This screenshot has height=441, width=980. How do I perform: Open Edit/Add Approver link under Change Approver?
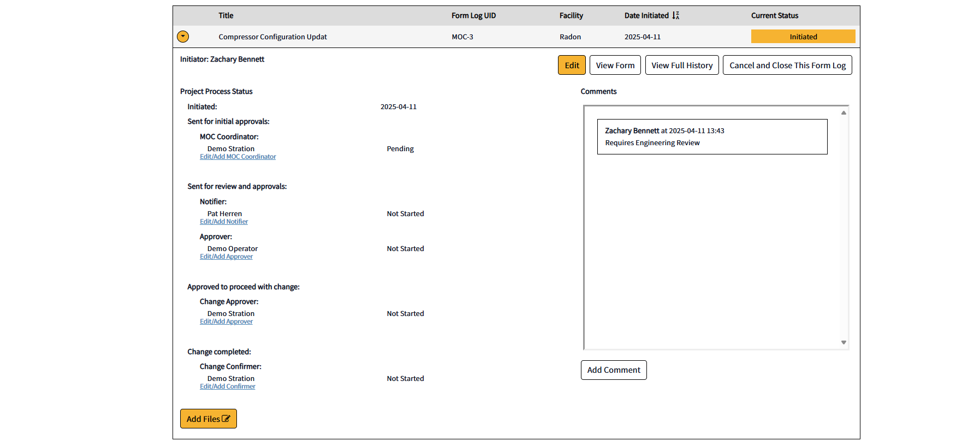[226, 321]
